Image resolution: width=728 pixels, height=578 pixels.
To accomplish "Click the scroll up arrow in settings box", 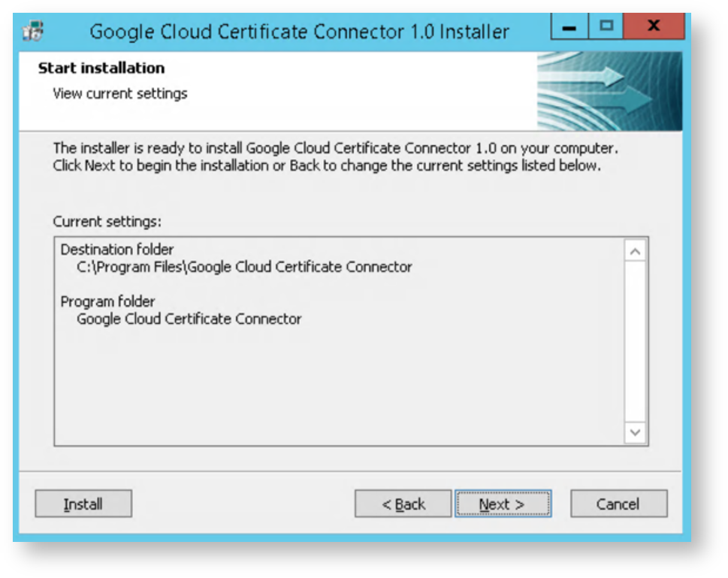I will 636,251.
